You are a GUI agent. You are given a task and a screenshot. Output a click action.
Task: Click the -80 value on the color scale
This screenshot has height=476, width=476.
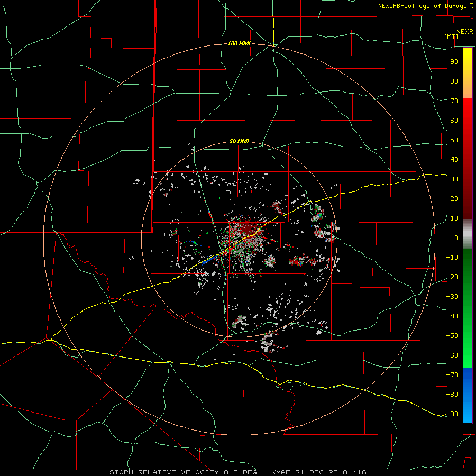(452, 395)
